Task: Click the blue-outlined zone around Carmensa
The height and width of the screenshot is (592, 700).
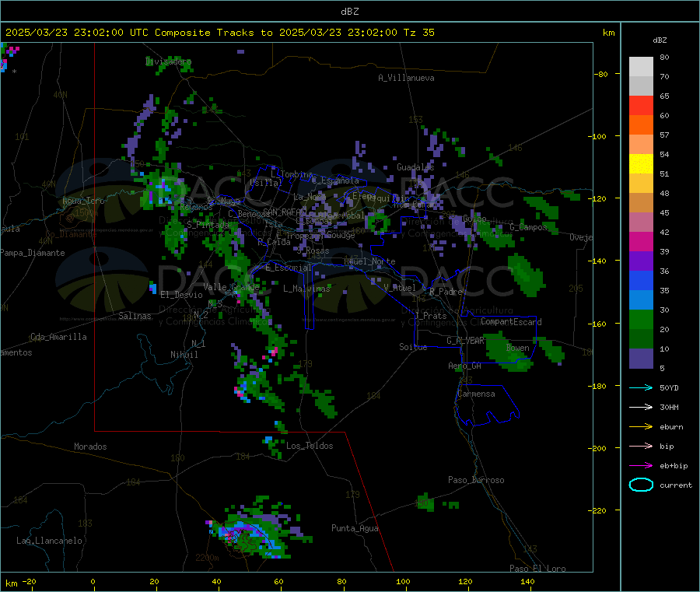Action: (487, 405)
